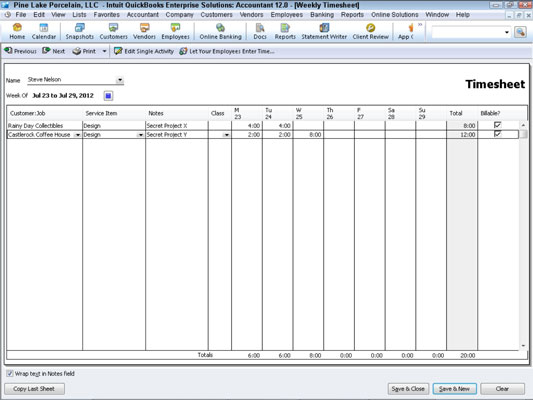Expand the Print options dropdown arrow
The height and width of the screenshot is (400, 533).
tap(104, 51)
